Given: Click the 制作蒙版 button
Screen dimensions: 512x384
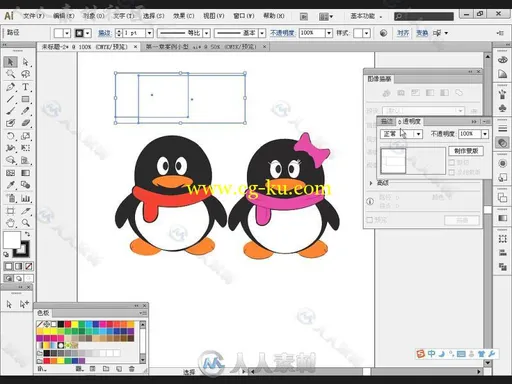Looking at the screenshot, I should point(466,151).
